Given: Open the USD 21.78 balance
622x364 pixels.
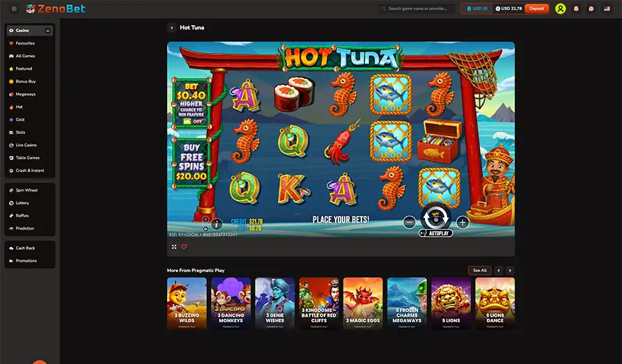Looking at the screenshot, I should tap(508, 8).
